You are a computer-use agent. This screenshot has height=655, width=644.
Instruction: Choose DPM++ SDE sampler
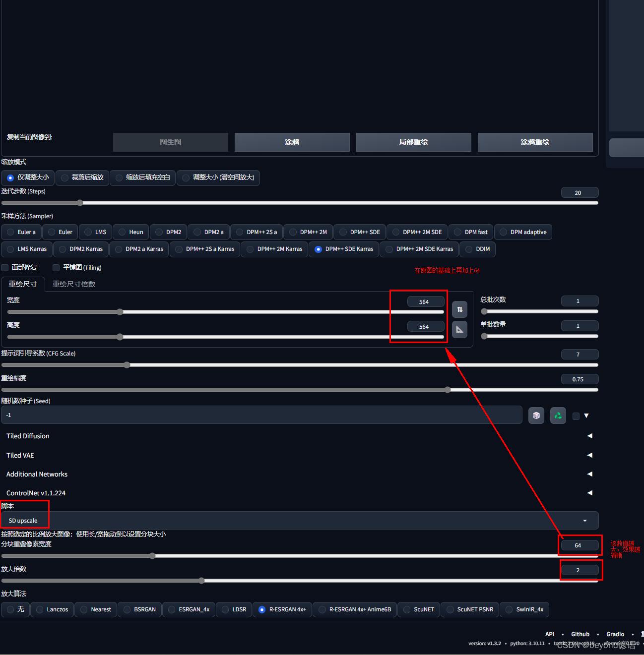(x=360, y=232)
